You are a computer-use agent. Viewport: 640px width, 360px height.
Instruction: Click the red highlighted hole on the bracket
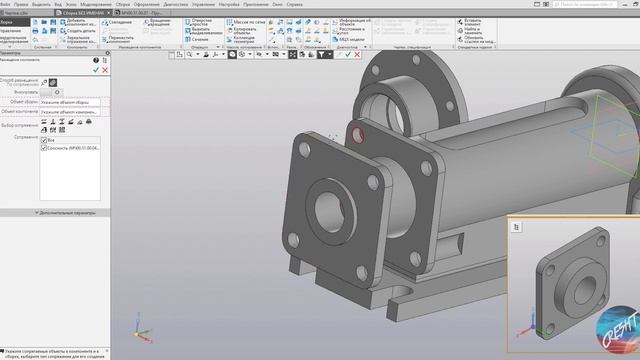(358, 135)
